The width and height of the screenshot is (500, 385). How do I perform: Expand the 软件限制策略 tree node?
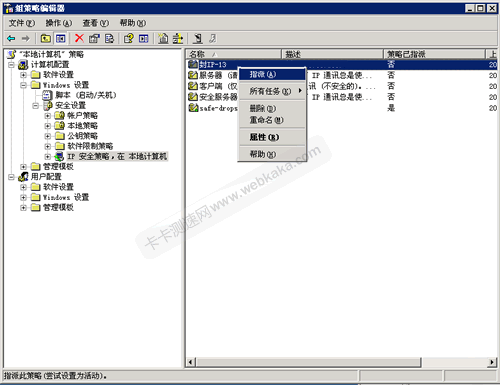[x=48, y=146]
